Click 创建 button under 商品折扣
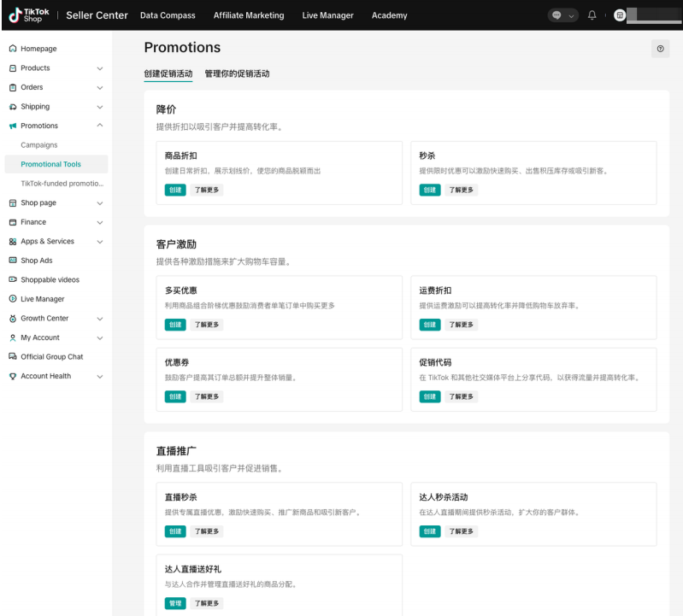This screenshot has width=683, height=616. point(174,190)
